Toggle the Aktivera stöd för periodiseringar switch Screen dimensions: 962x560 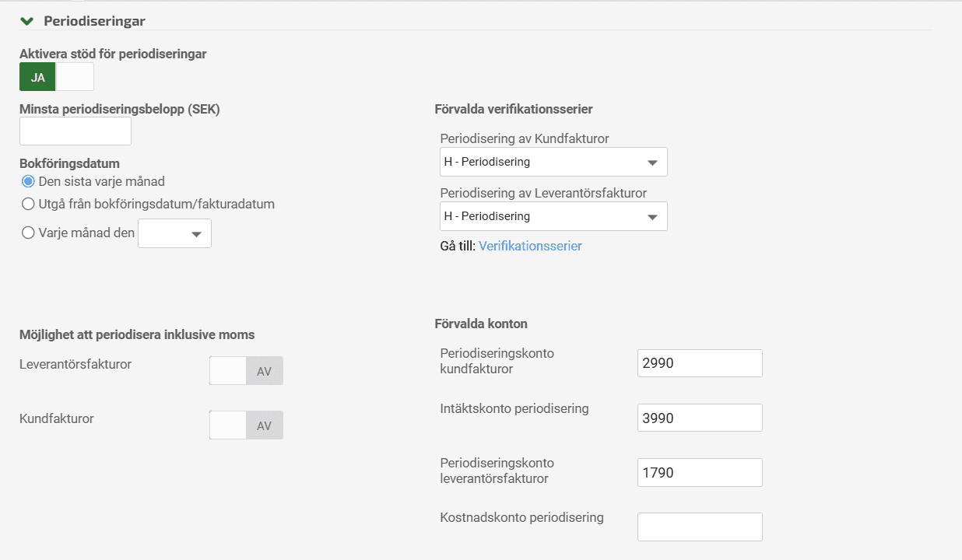(x=57, y=77)
